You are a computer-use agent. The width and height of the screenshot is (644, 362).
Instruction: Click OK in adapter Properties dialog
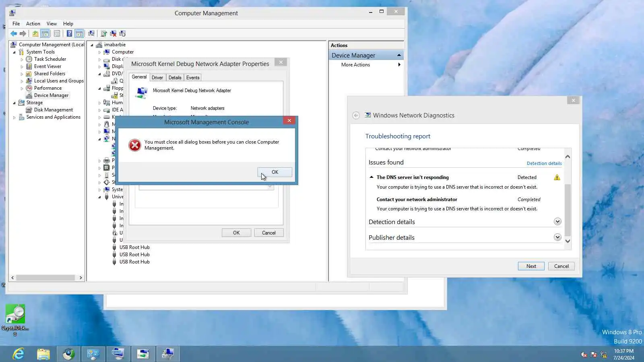(x=236, y=233)
